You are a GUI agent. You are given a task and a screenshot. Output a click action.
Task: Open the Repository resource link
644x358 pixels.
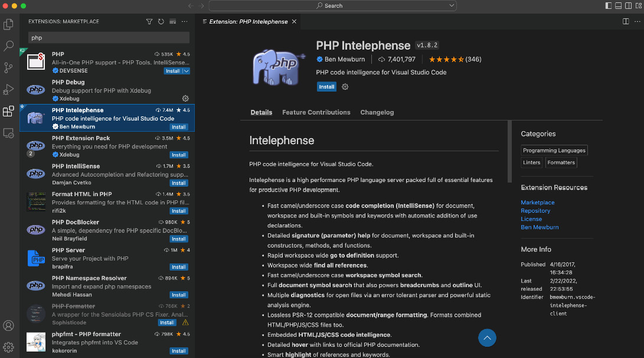[535, 210]
